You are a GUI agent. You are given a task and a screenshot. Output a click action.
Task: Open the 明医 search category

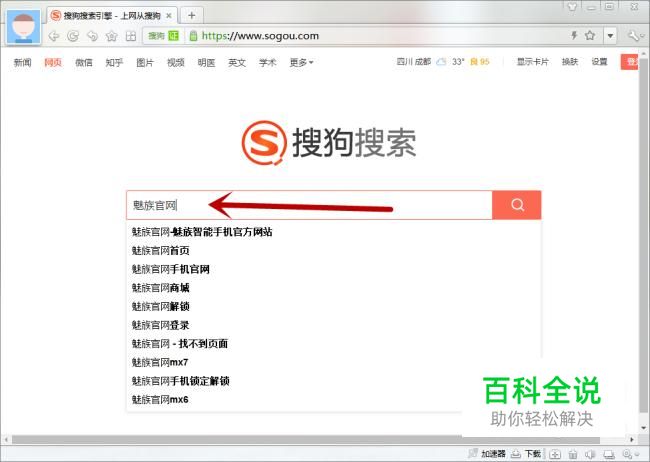tap(206, 63)
